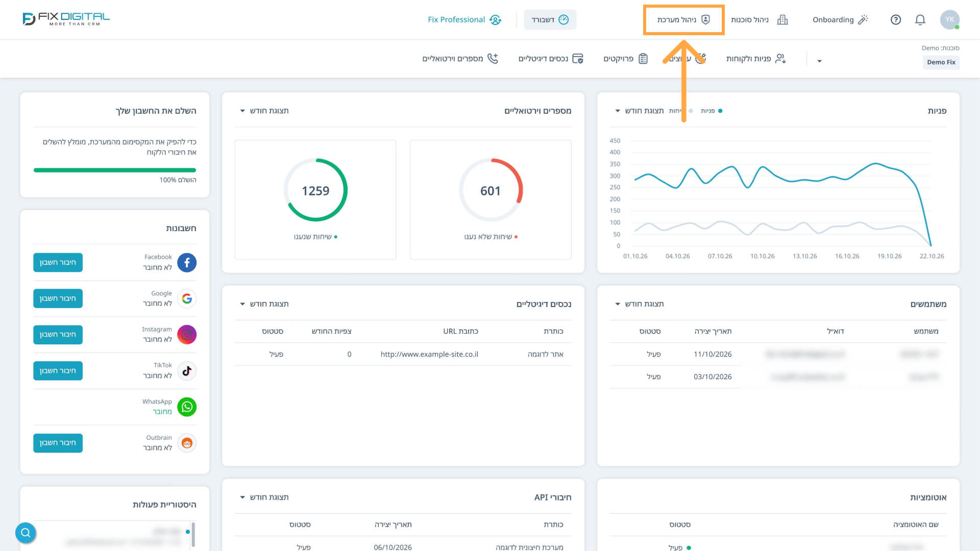Expand the navigation caret dropdown arrow
This screenshot has height=551, width=980.
819,61
